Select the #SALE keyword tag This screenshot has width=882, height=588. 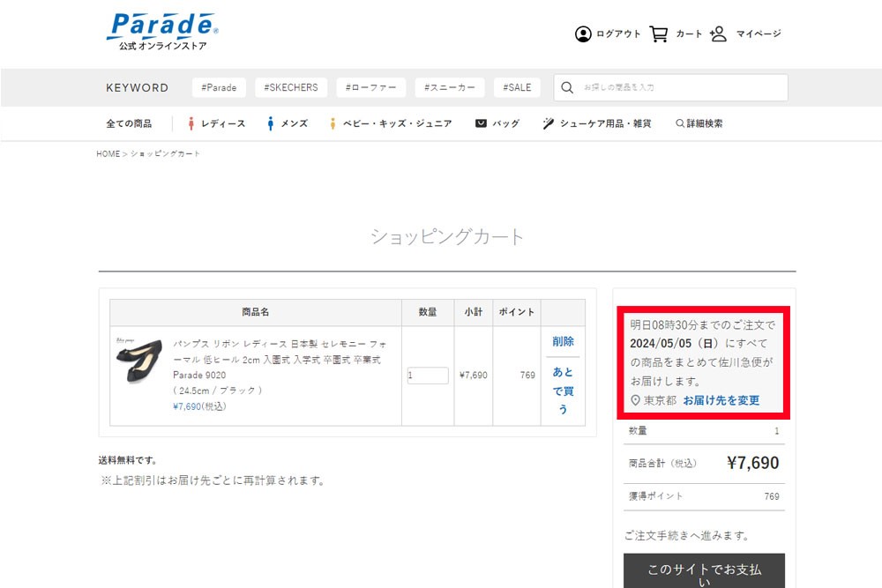516,88
